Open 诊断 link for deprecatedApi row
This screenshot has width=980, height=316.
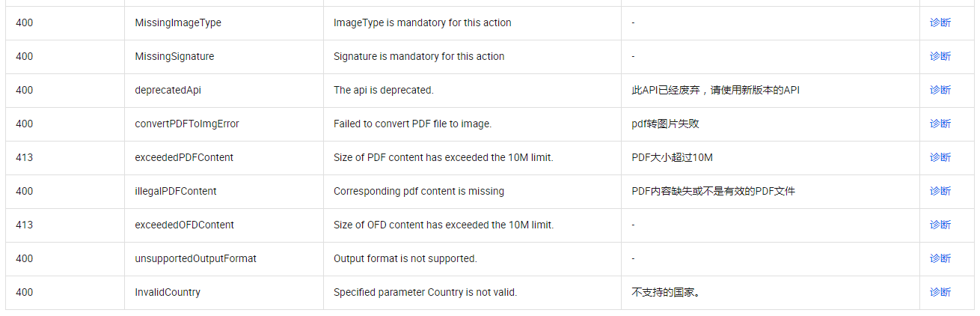pyautogui.click(x=940, y=90)
